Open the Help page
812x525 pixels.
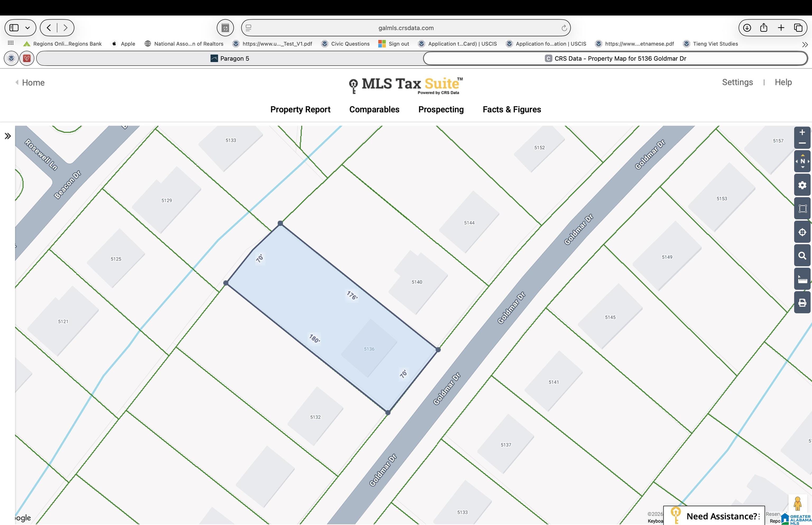pos(783,82)
